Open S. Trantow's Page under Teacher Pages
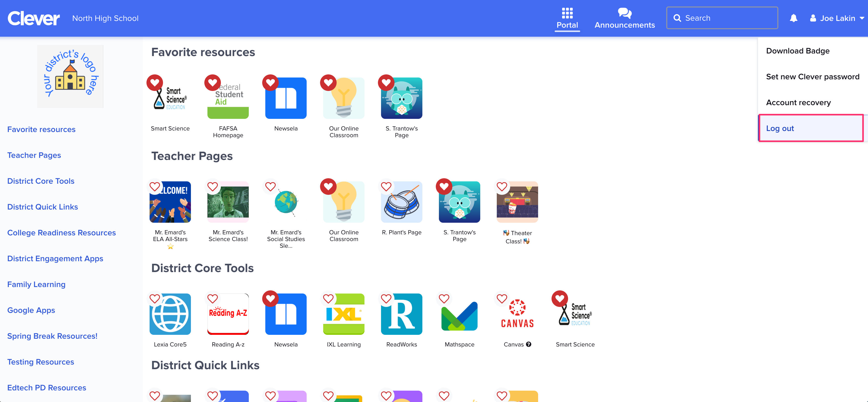The image size is (868, 402). [x=459, y=202]
